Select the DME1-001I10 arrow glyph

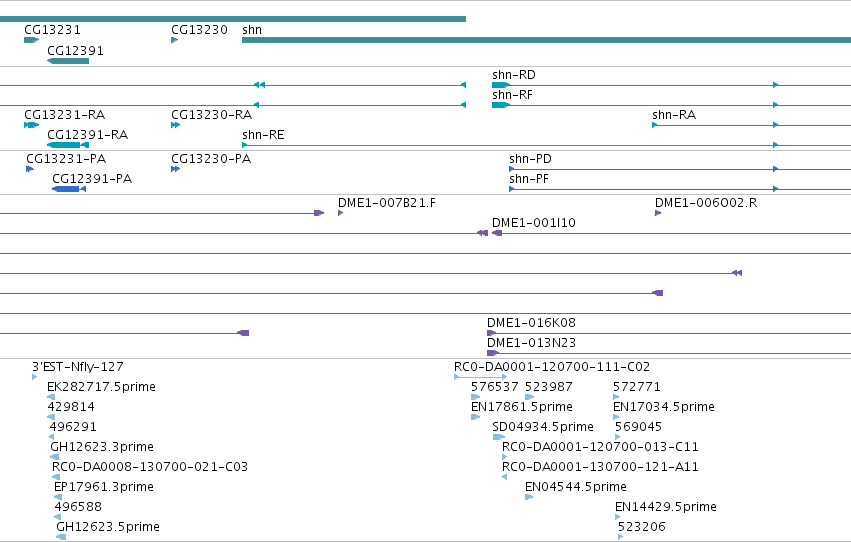click(497, 233)
